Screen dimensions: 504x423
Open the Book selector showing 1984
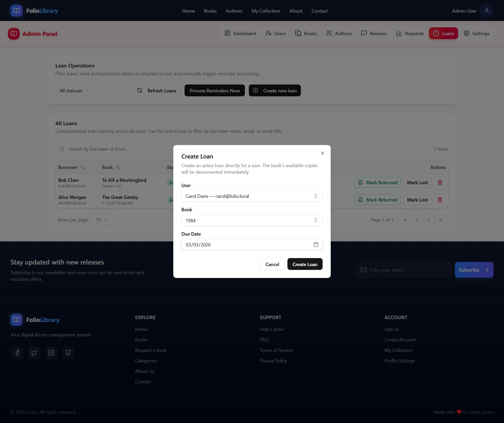point(252,220)
